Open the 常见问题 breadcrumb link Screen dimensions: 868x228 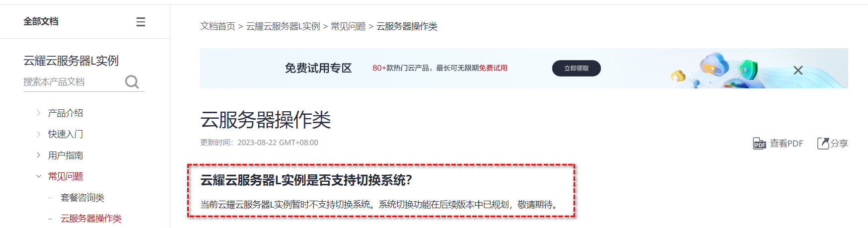(x=348, y=26)
